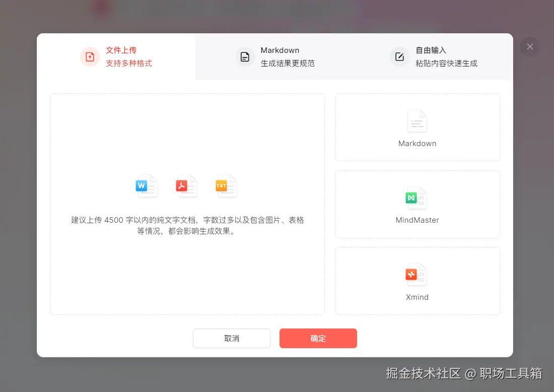This screenshot has width=554, height=392.
Task: Click the file upload drop area
Action: tap(187, 203)
